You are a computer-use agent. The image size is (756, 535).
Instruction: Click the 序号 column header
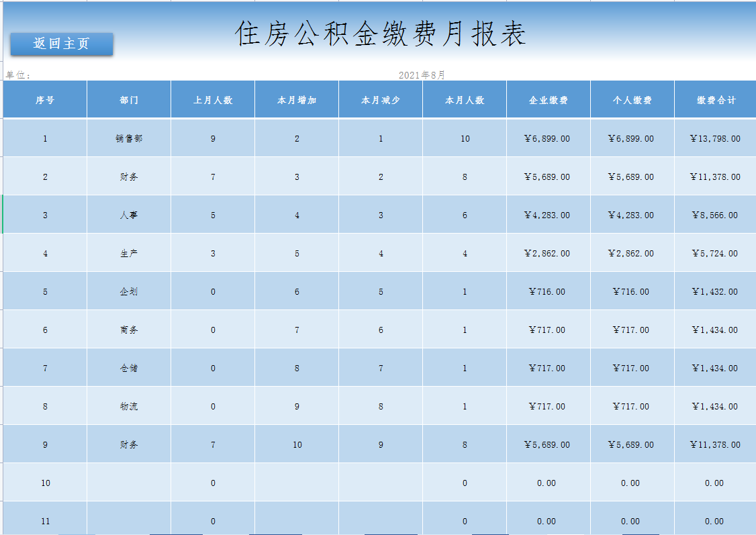[43, 99]
